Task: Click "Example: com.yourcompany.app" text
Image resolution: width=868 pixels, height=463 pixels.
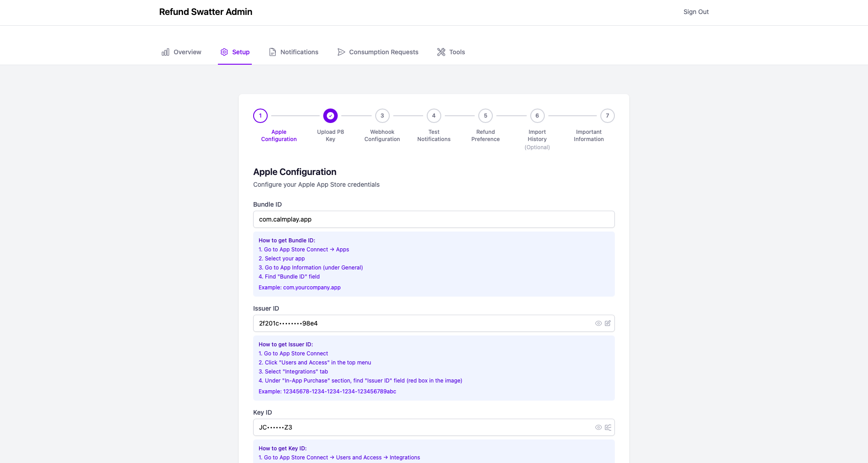Action: pyautogui.click(x=300, y=288)
